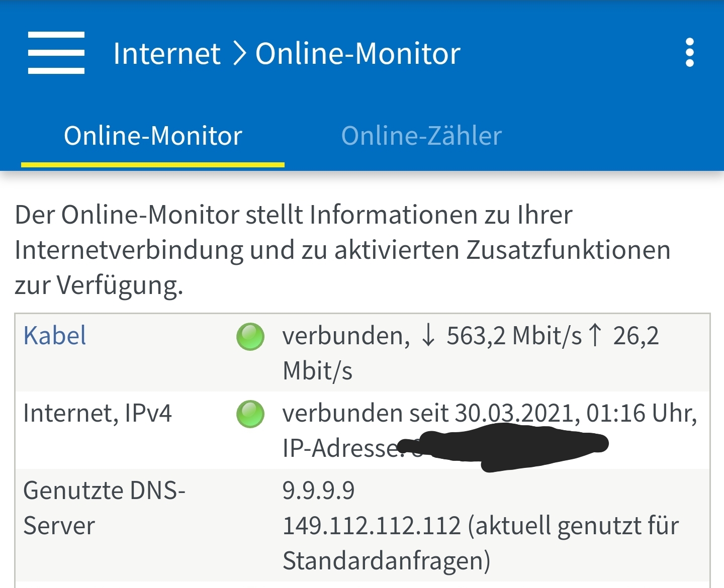Select DNS server entry 9.9.9.9
The width and height of the screenshot is (724, 588).
[319, 491]
